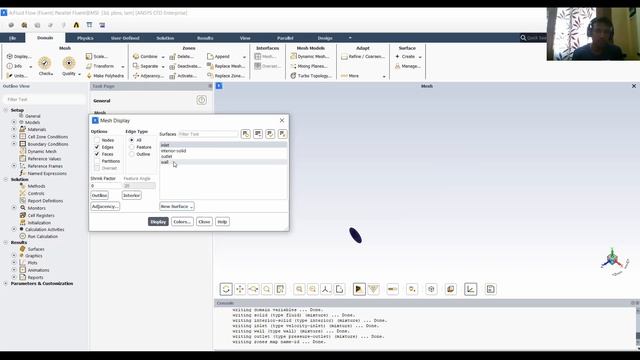Click the Outline button under Shrink Factor
640x360 pixels.
coord(99,195)
